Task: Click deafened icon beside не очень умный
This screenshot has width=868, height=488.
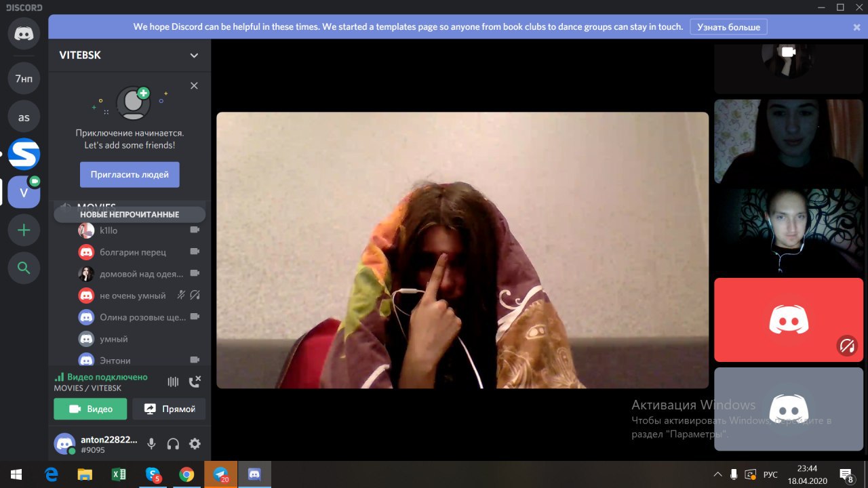Action: (x=195, y=295)
